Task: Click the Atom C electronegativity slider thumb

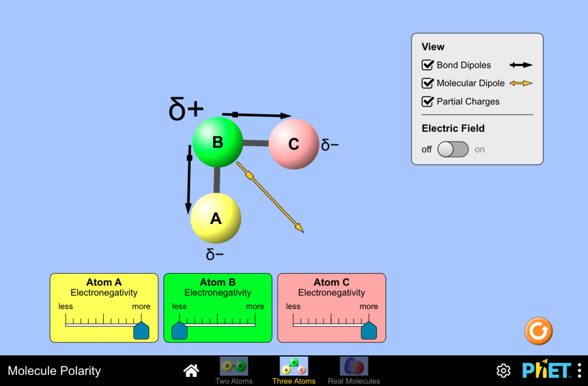Action: (369, 330)
